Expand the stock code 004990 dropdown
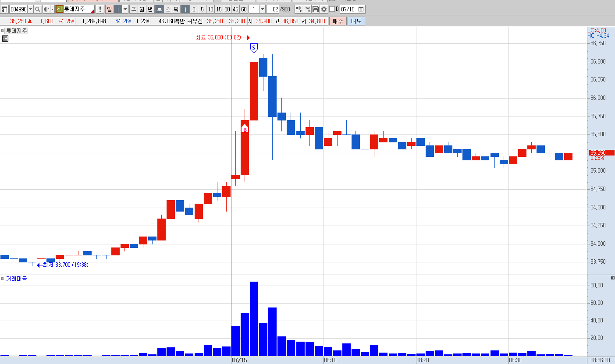The width and height of the screenshot is (615, 364). [30, 9]
